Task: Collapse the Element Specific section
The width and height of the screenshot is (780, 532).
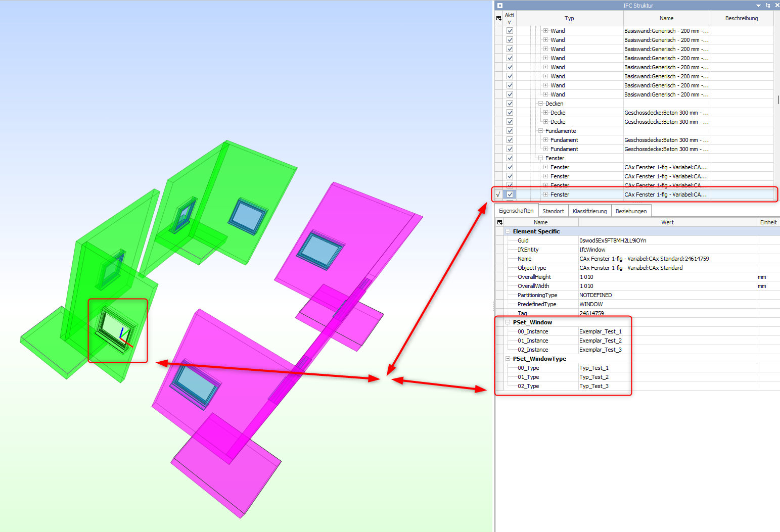Action: (x=508, y=231)
